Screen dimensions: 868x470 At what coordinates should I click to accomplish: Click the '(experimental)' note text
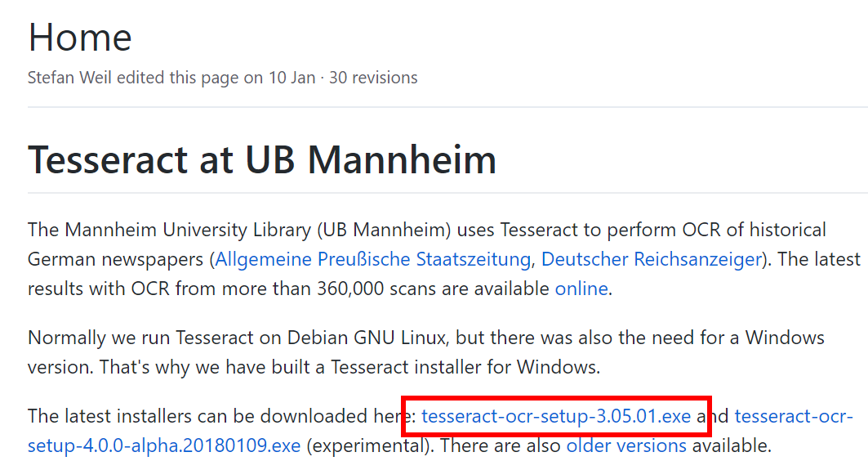(371, 445)
